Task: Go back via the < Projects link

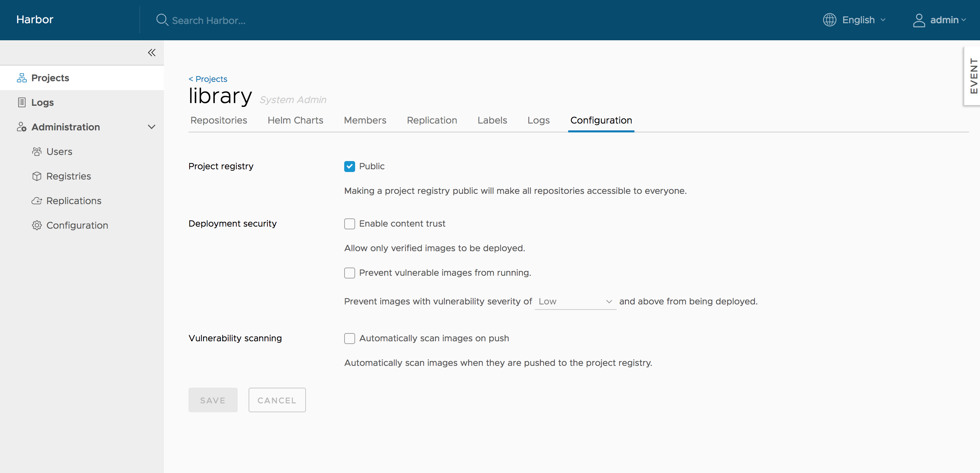Action: coord(208,79)
